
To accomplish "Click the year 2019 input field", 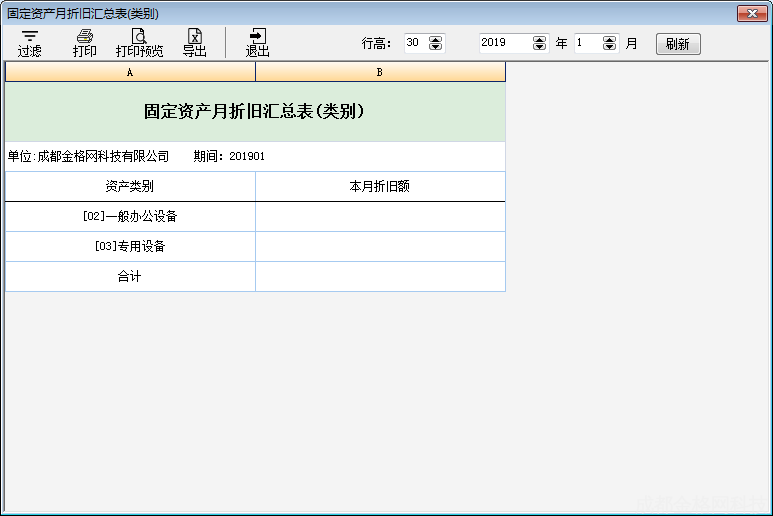I will pyautogui.click(x=504, y=43).
